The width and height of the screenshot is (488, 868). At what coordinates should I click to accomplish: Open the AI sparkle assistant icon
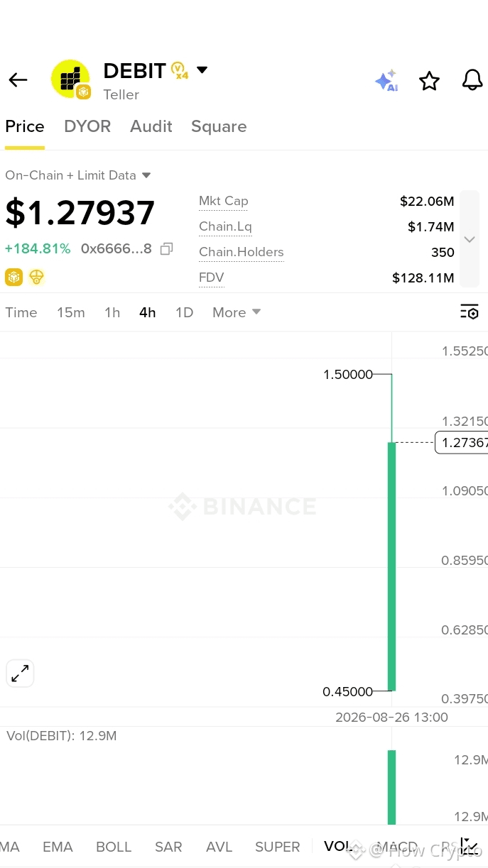point(386,81)
